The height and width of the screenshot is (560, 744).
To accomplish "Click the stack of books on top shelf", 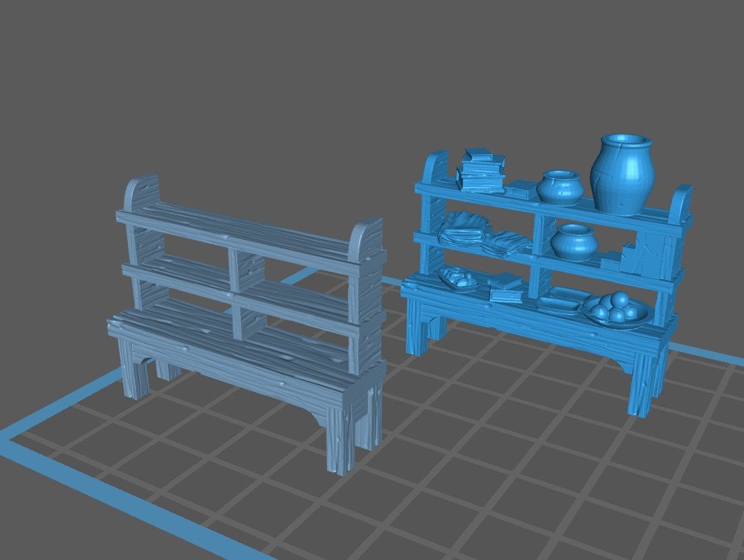I will [x=479, y=170].
